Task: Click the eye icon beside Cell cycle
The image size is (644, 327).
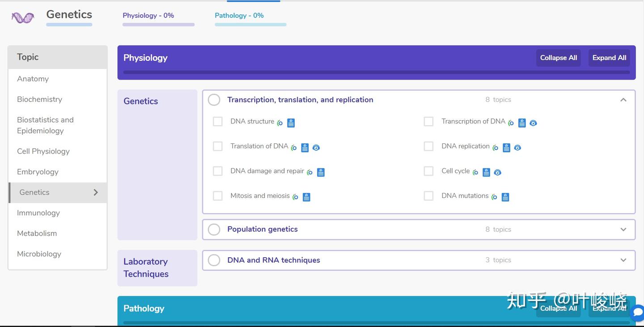Action: pos(497,172)
